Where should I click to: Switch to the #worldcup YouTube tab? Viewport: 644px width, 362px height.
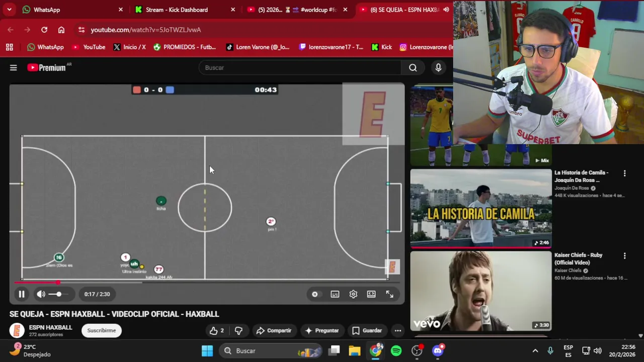[297, 10]
